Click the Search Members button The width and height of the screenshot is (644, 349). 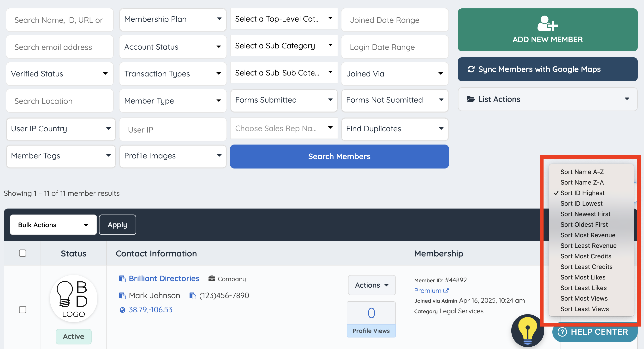[x=339, y=157]
